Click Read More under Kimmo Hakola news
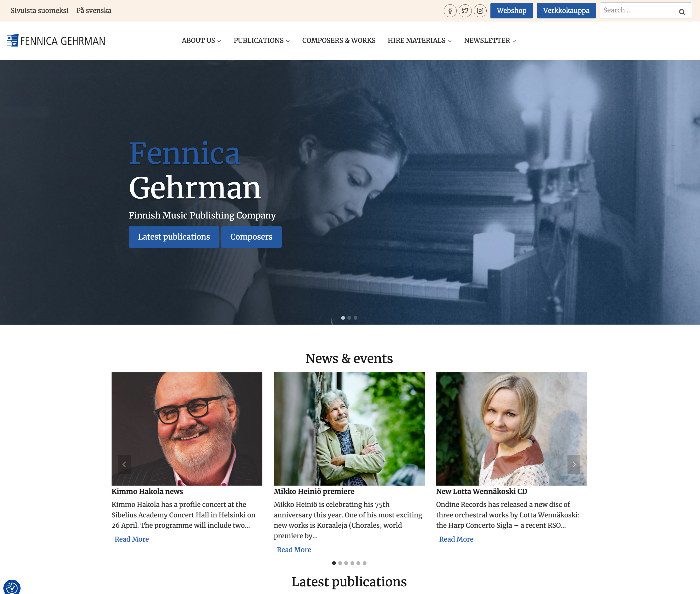The height and width of the screenshot is (594, 700). [132, 539]
